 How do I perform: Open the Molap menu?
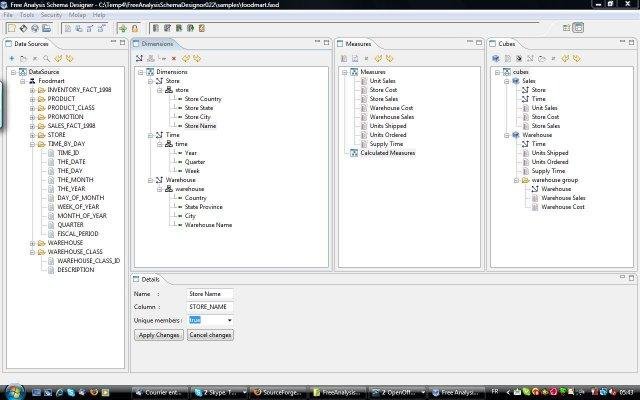click(x=77, y=15)
